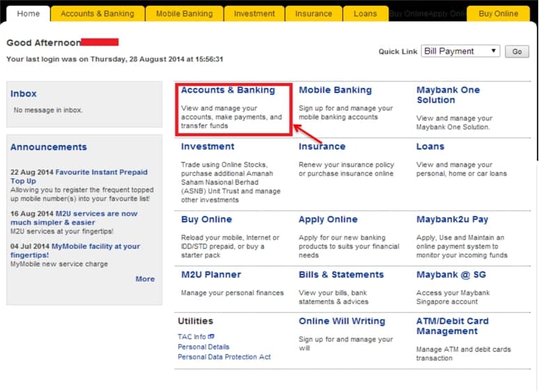Open M2U services simpler & easier announcement
The image size is (539, 392).
tap(74, 218)
